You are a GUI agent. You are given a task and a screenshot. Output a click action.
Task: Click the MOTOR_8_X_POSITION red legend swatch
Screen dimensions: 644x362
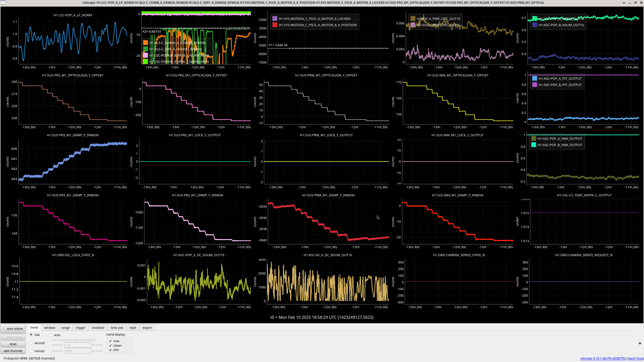pyautogui.click(x=275, y=25)
